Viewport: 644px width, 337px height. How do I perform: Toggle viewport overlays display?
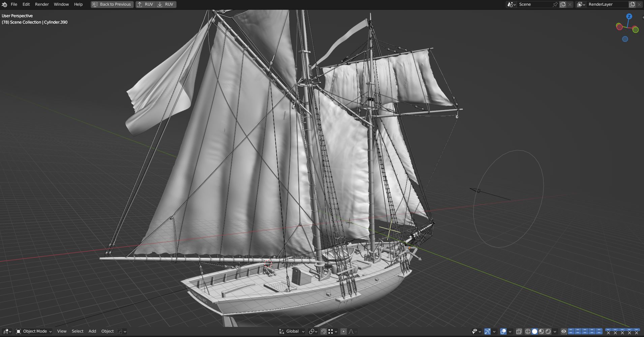[503, 331]
